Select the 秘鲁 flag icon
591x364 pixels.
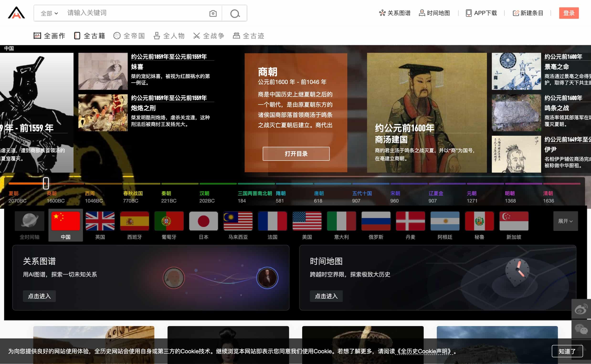tap(479, 221)
